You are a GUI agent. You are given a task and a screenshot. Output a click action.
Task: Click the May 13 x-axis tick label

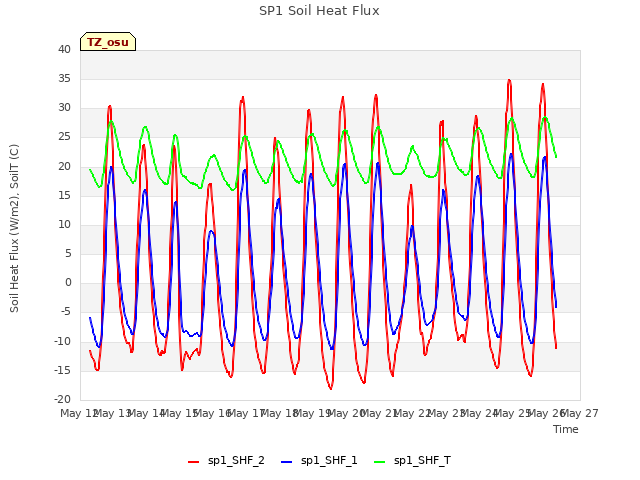[113, 413]
